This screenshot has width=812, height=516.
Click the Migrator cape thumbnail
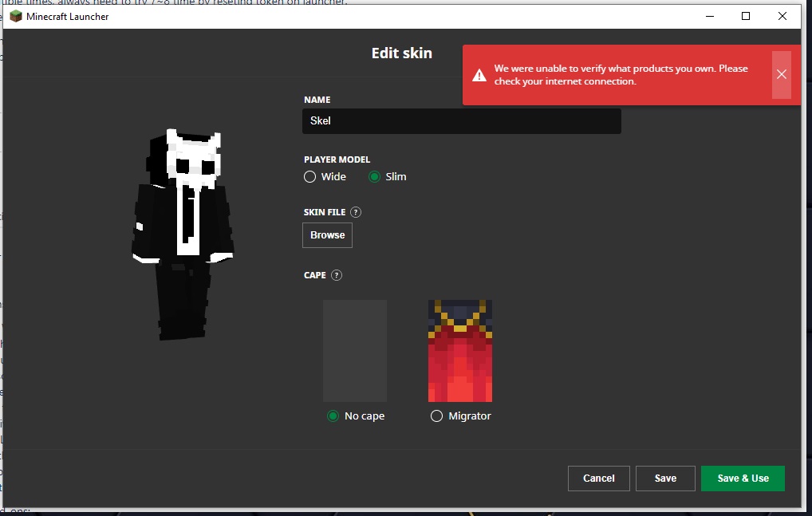[460, 350]
